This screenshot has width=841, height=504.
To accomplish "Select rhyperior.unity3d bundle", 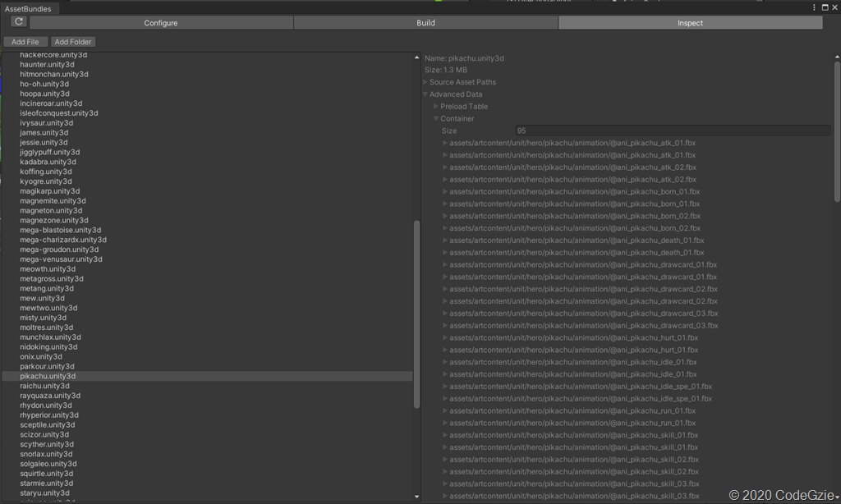I will (x=49, y=415).
